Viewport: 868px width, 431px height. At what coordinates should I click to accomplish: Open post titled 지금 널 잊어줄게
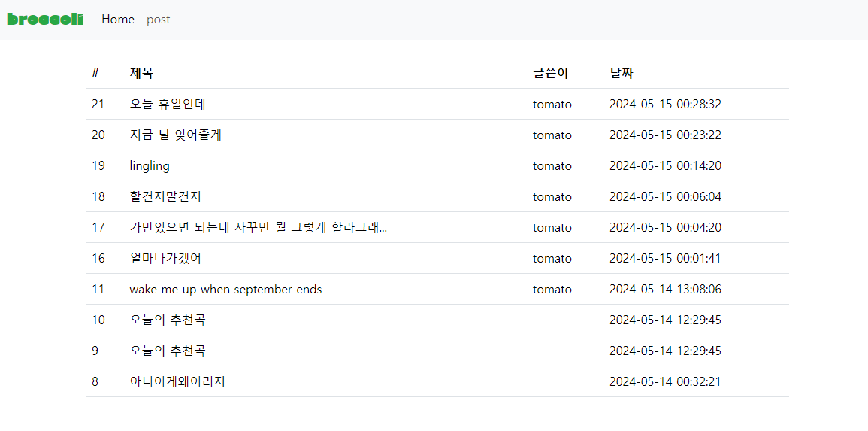coord(176,135)
